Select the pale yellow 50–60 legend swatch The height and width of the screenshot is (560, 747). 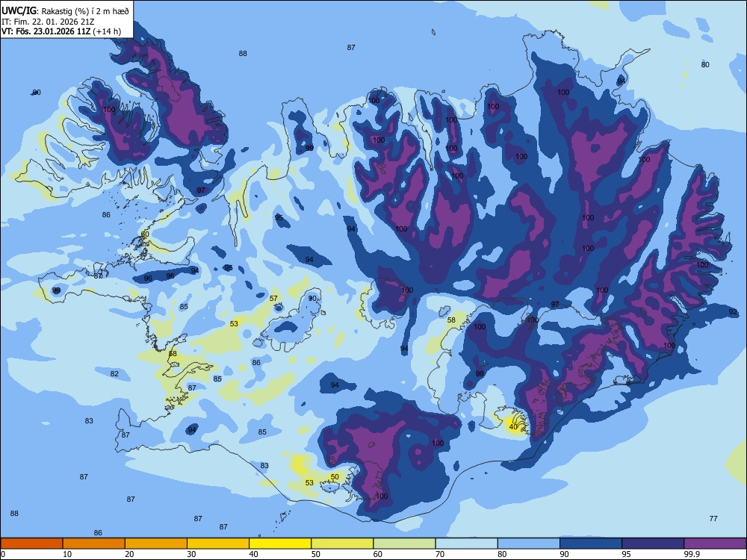coord(342,544)
